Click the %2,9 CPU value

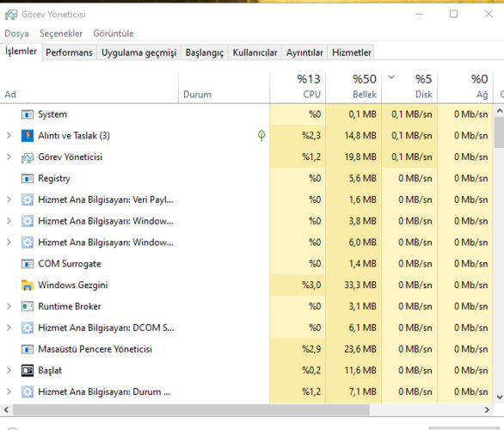pos(311,349)
